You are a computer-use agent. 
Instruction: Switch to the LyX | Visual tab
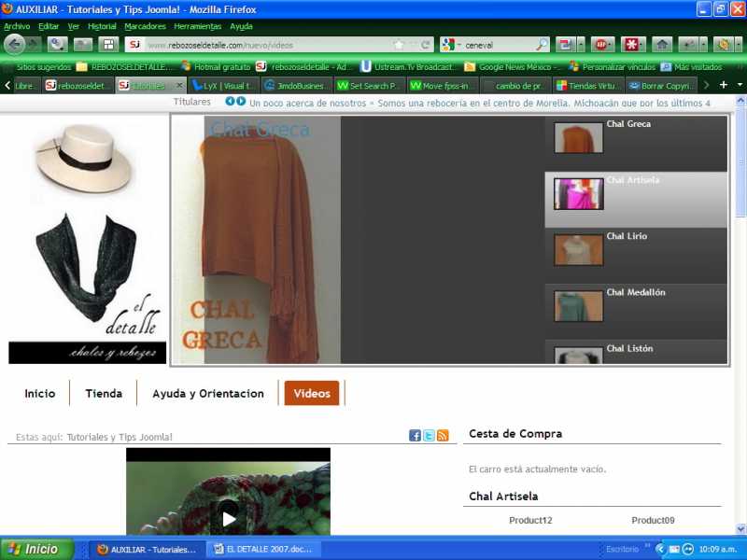pos(223,85)
